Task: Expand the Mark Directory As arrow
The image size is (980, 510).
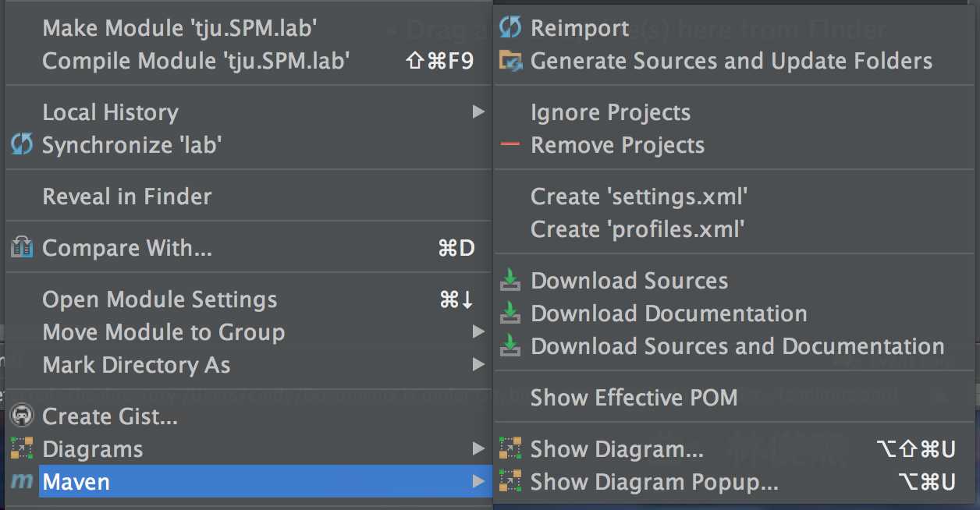Action: (478, 365)
